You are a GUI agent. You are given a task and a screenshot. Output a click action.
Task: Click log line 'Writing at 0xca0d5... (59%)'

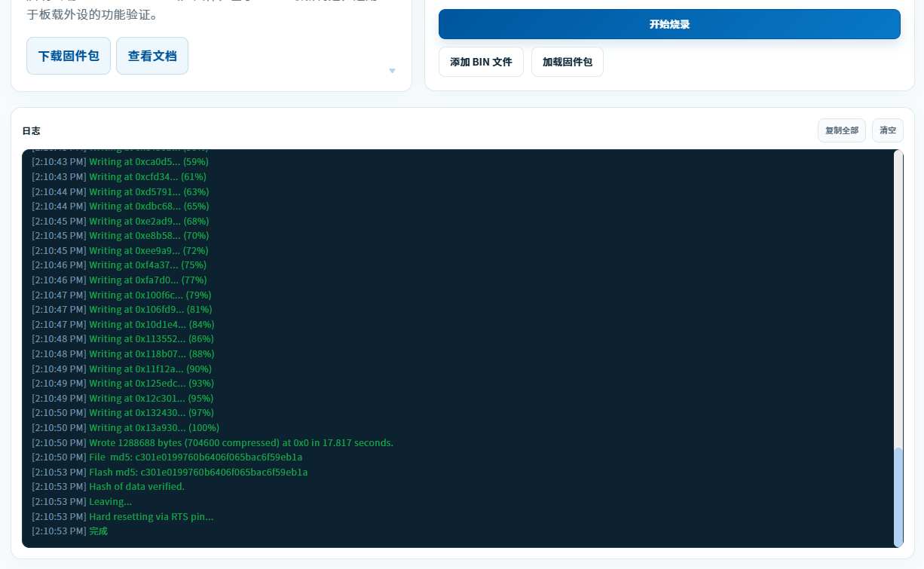[120, 162]
